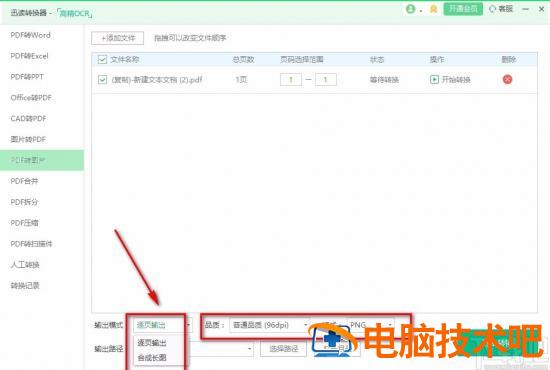This screenshot has height=370, width=550.
Task: Click the start page number field
Action: 291,80
